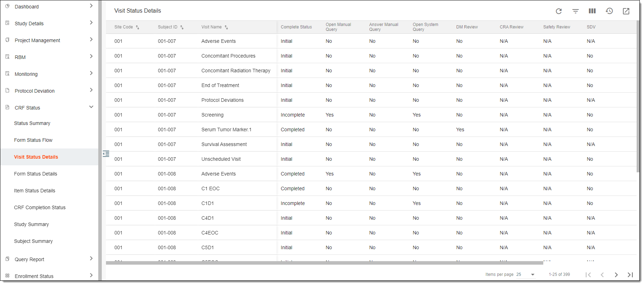Screen dimensions: 644x285
Task: Click the refresh icon in Visit Status Details
Action: coord(559,11)
